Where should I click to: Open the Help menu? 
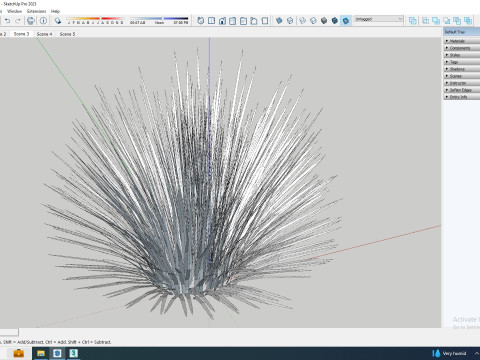pyautogui.click(x=55, y=11)
